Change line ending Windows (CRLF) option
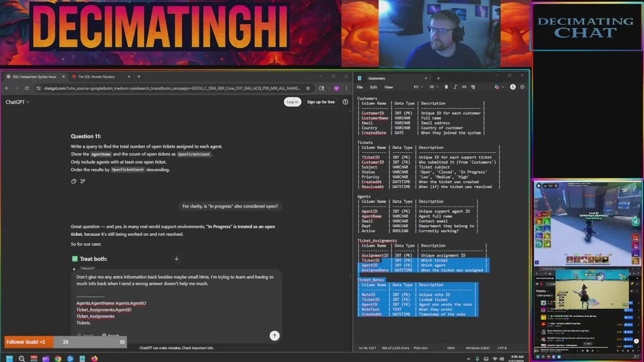 point(477,348)
